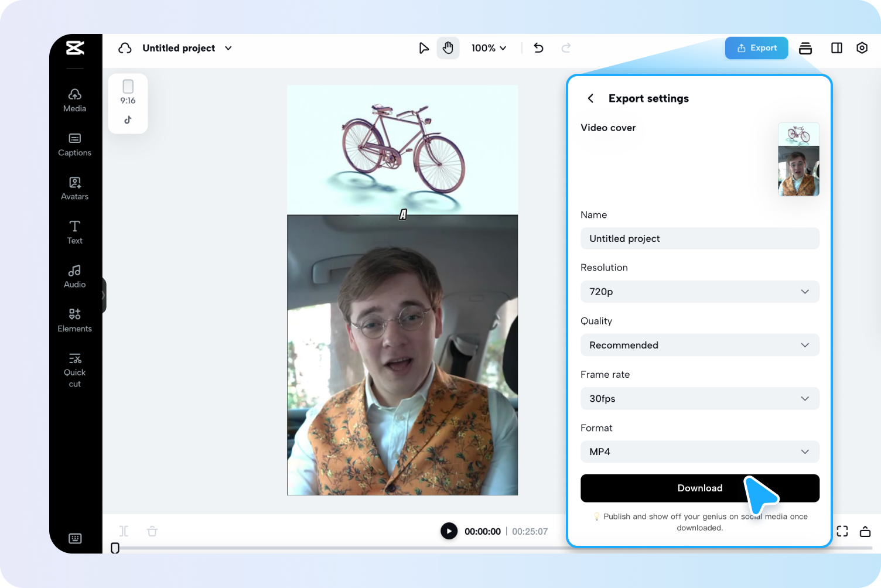Click the undo arrow icon

[539, 48]
